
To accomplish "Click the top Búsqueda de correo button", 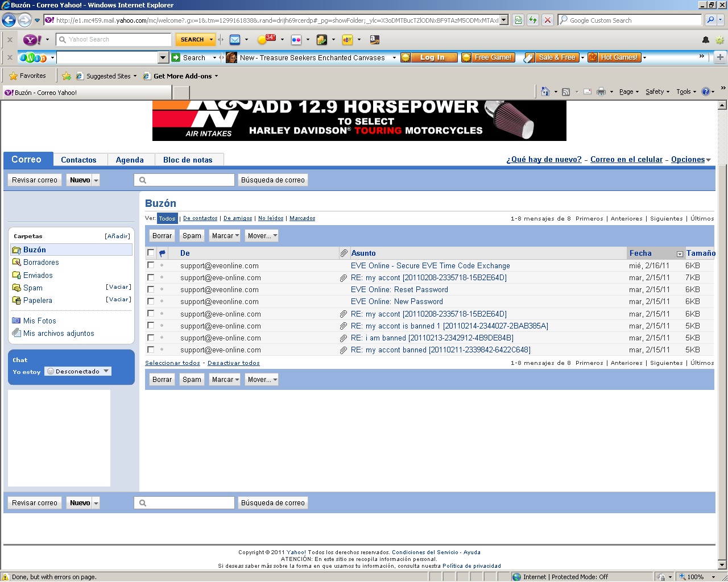I will click(x=273, y=180).
